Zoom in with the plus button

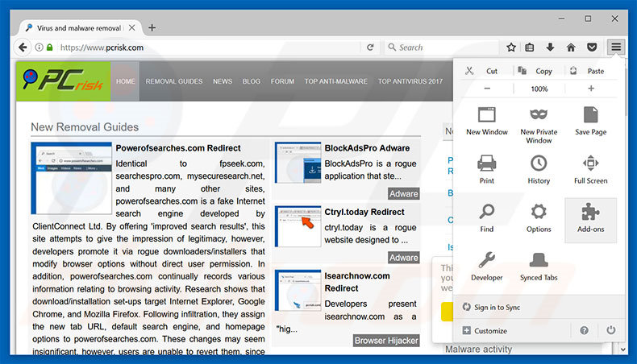coord(591,89)
